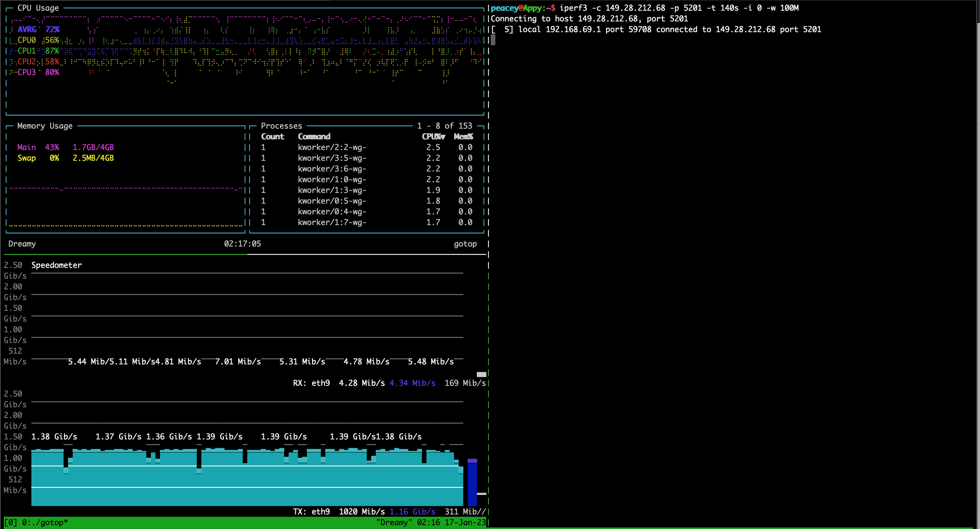The width and height of the screenshot is (980, 529).
Task: Click the gotop label in footer
Action: (465, 244)
